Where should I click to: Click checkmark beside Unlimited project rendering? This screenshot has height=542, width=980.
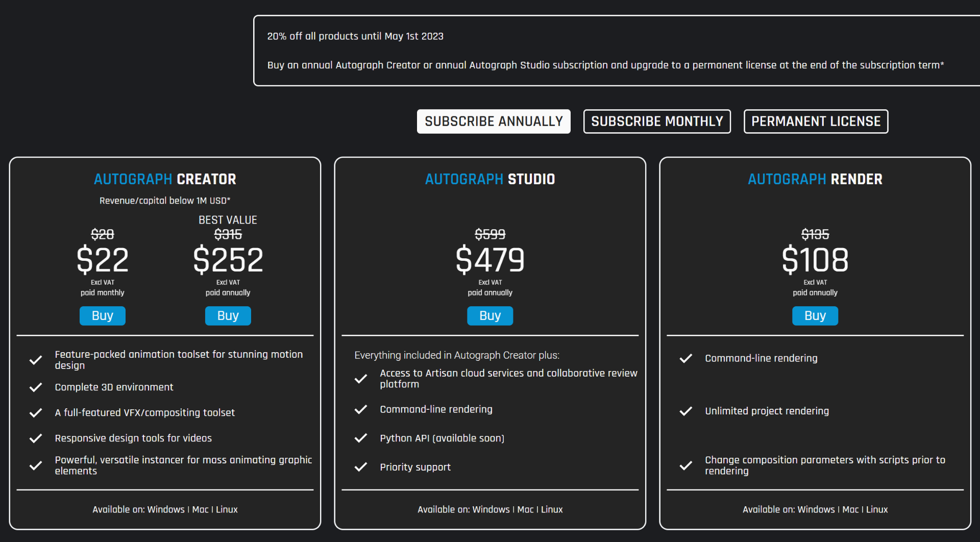point(686,411)
